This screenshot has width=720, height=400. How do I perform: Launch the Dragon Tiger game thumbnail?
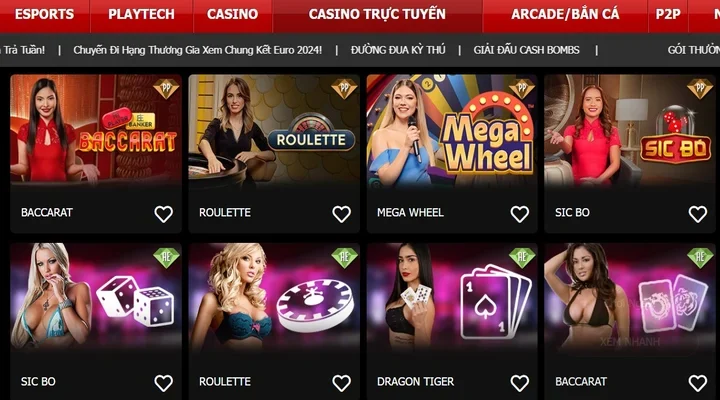(452, 299)
